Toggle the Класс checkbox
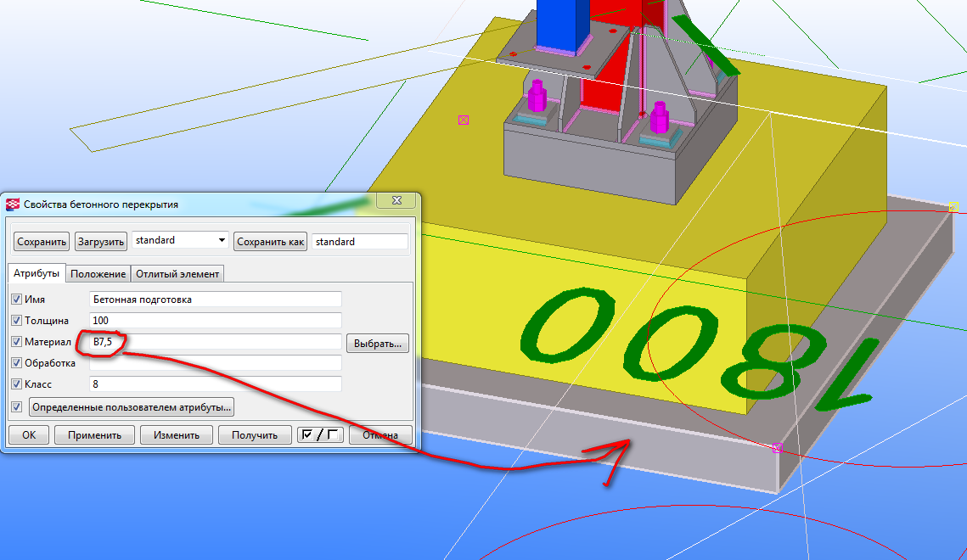This screenshot has width=967, height=560. pos(16,384)
